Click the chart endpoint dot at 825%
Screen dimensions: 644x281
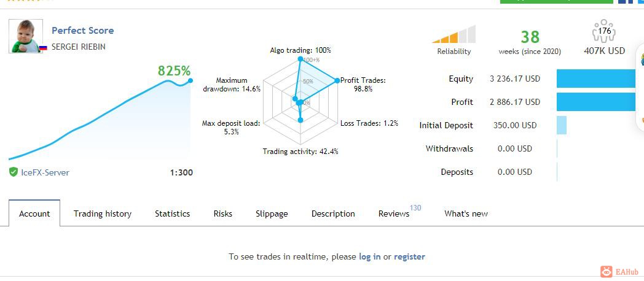tap(190, 80)
